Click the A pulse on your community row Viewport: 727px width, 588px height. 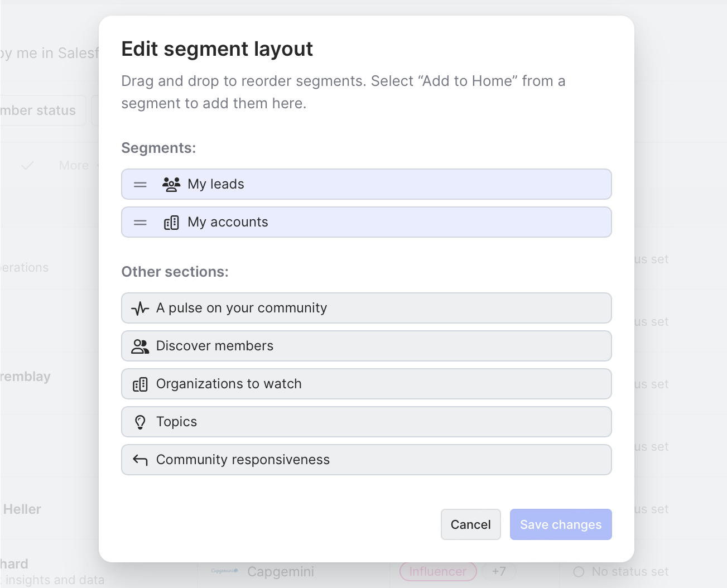tap(391, 308)
